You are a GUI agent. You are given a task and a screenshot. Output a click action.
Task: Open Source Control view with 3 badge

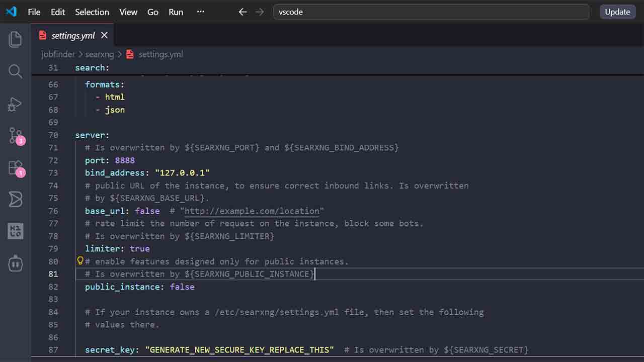point(16,136)
